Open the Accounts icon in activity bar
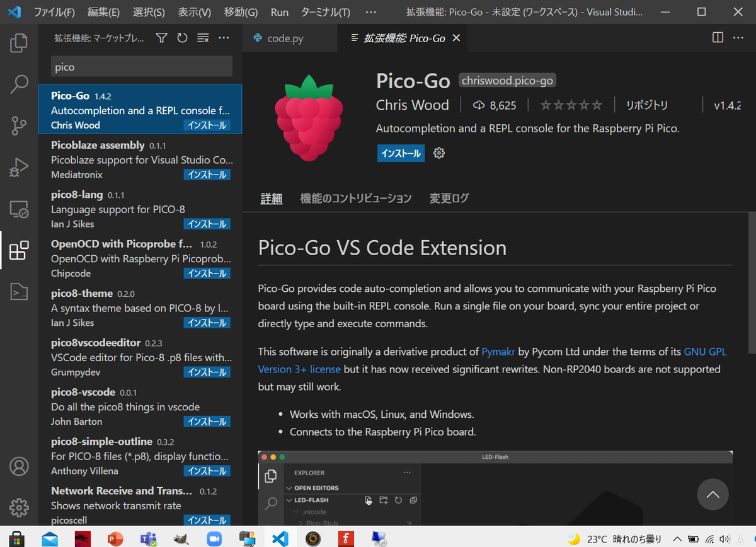 tap(19, 466)
